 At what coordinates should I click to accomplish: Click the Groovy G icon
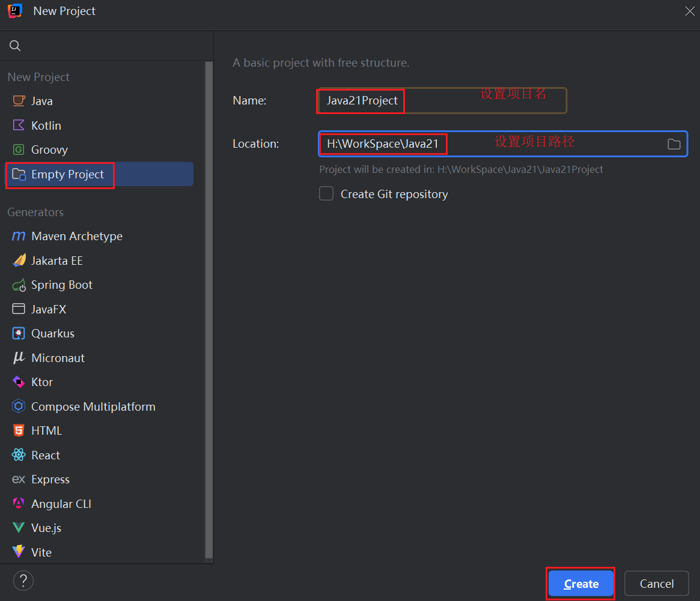pos(19,149)
